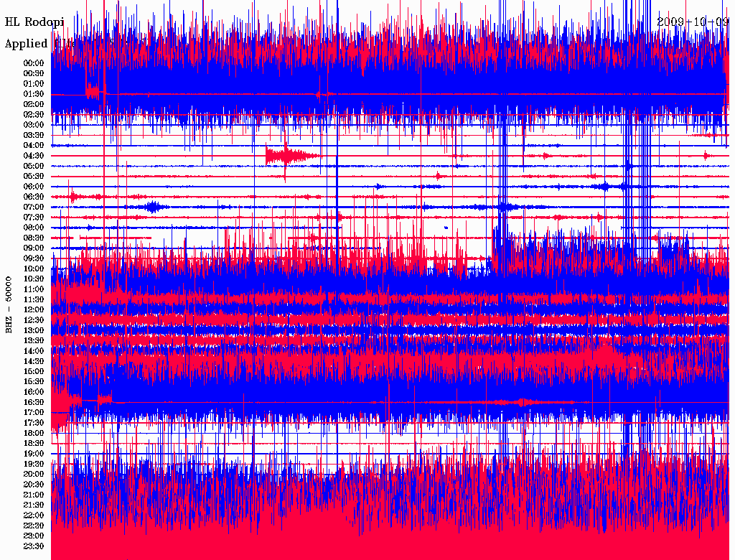Image resolution: width=735 pixels, height=560 pixels.
Task: Select the 08:30 time label
Action: tap(34, 238)
